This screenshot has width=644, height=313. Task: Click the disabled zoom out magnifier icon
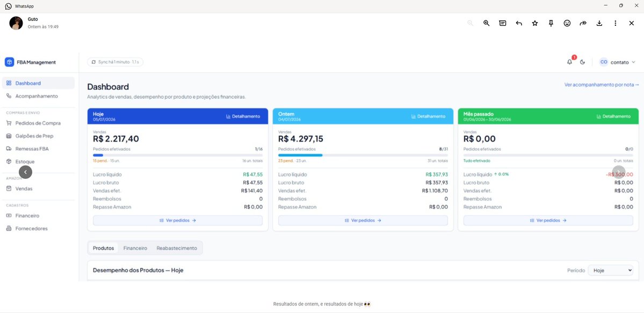pos(471,24)
